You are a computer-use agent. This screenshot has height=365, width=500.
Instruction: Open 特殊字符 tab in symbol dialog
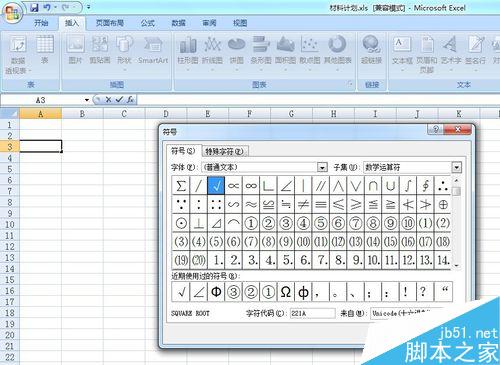(x=224, y=152)
